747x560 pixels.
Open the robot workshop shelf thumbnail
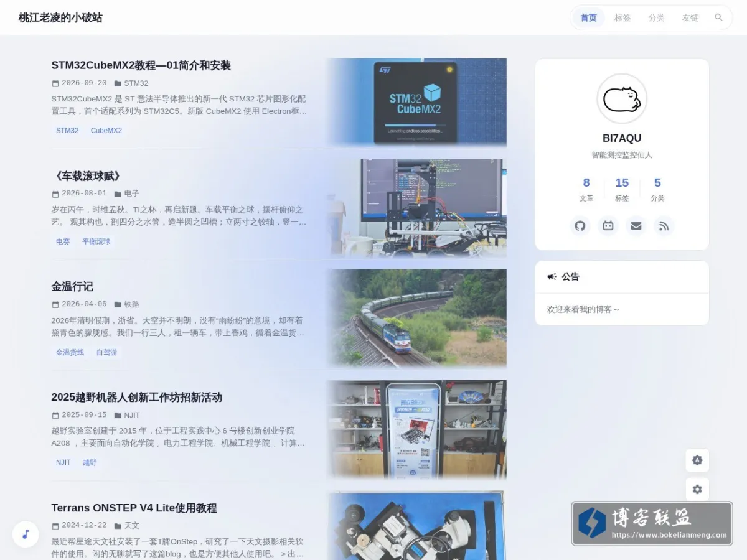(417, 429)
